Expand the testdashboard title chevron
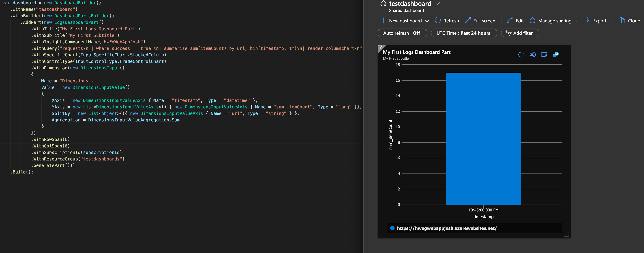The image size is (644, 253). (437, 3)
